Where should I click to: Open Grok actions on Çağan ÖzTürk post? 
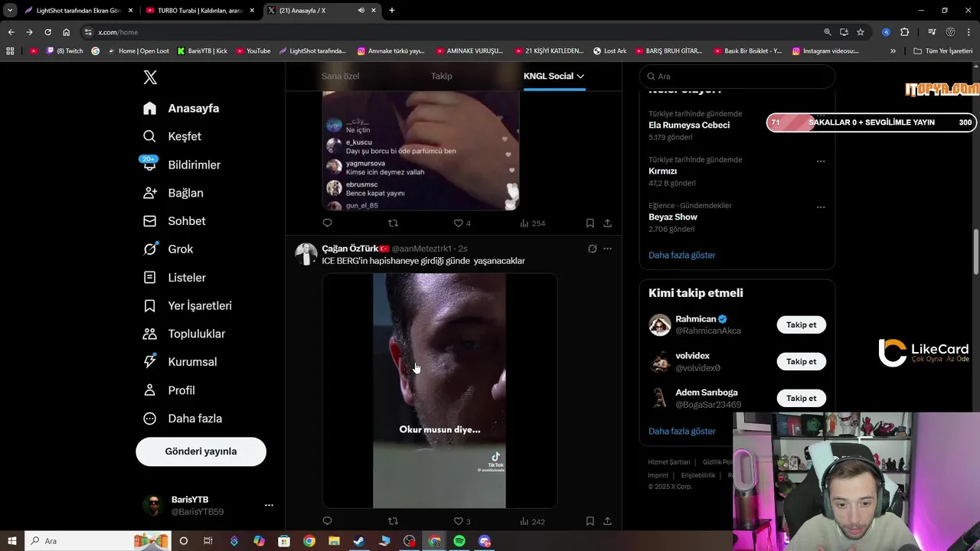(x=592, y=249)
